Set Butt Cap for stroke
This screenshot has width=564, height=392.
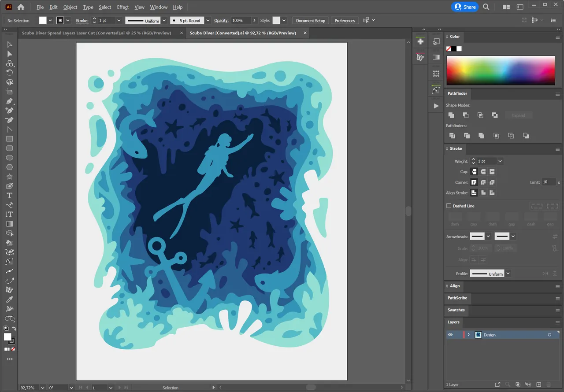(x=474, y=172)
